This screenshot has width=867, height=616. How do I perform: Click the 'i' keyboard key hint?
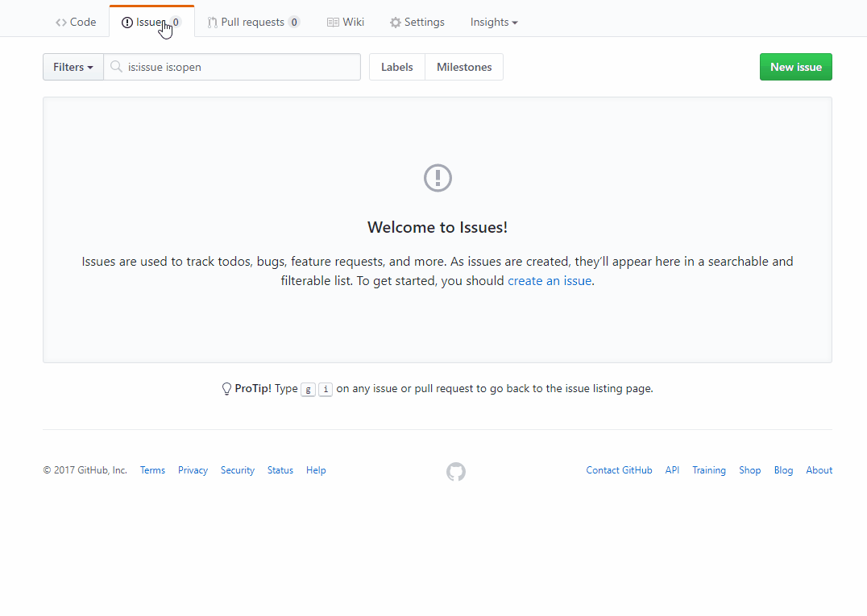click(326, 390)
